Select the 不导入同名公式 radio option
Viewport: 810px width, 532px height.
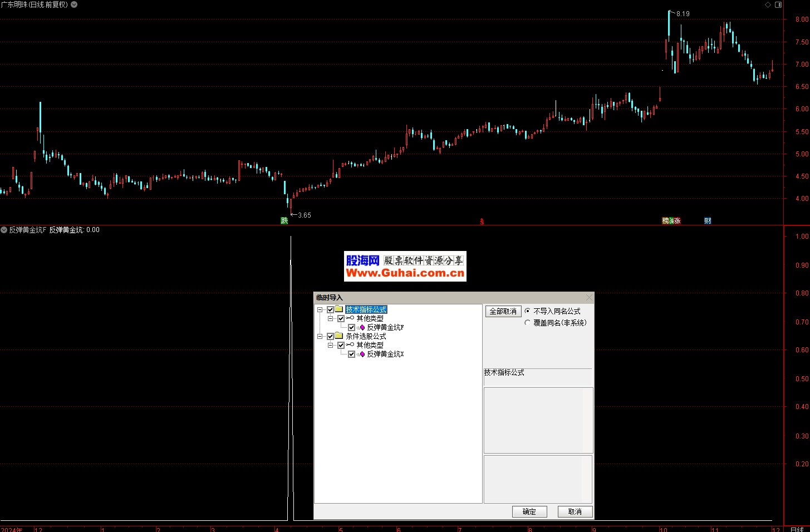point(528,311)
